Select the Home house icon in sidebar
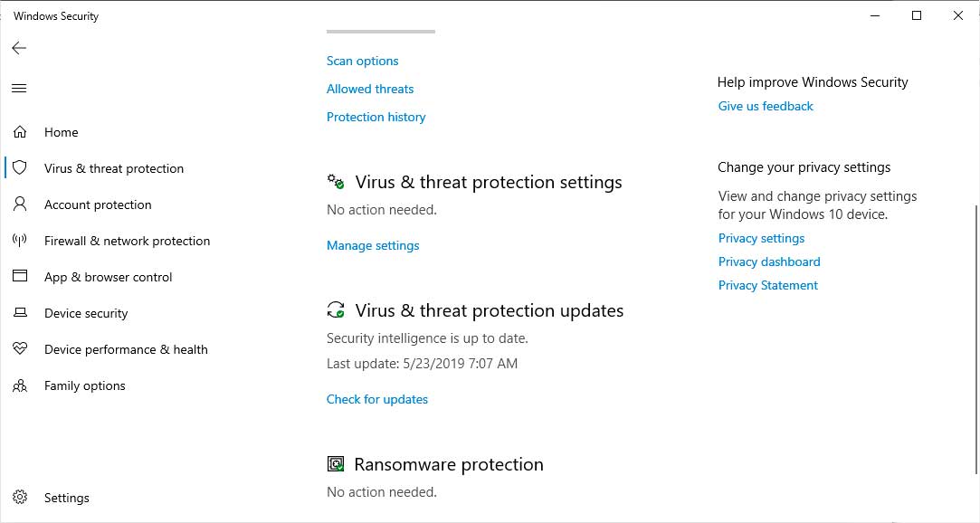The height and width of the screenshot is (523, 980). coord(20,132)
